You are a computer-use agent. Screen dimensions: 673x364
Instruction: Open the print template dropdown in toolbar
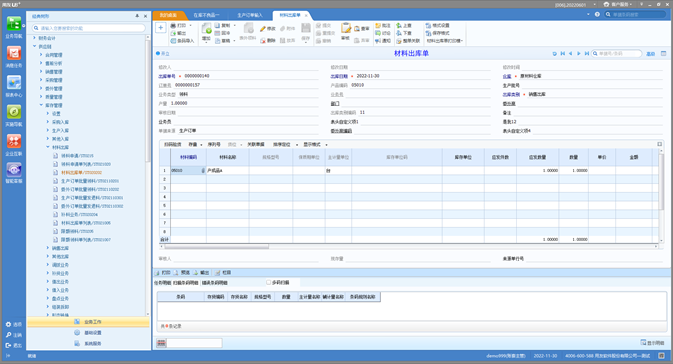(x=445, y=41)
